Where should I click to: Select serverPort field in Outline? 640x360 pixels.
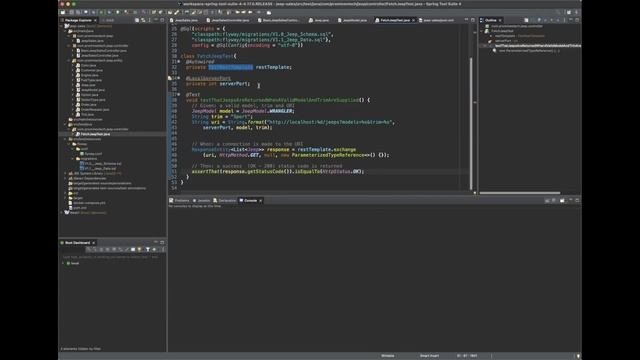coord(503,41)
